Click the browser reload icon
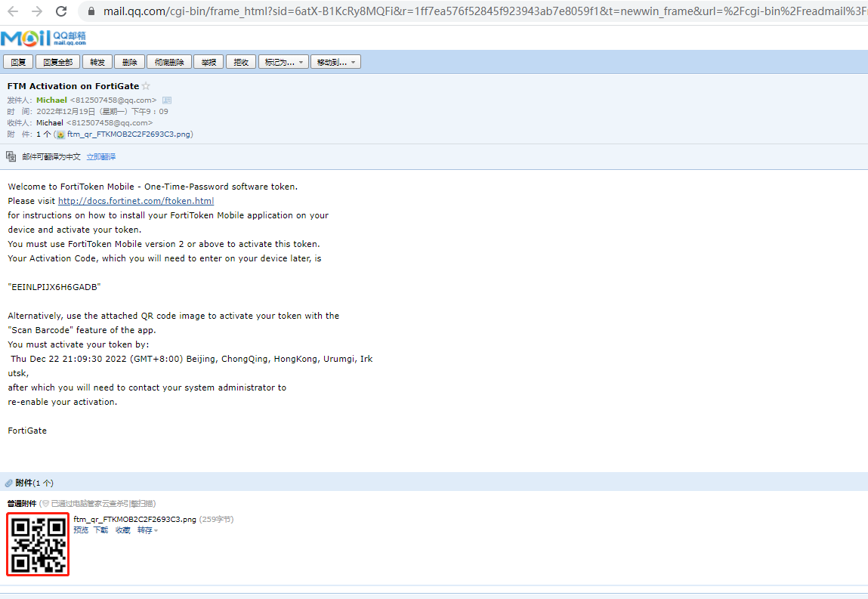Viewport: 868px width, 599px height. 61,11
